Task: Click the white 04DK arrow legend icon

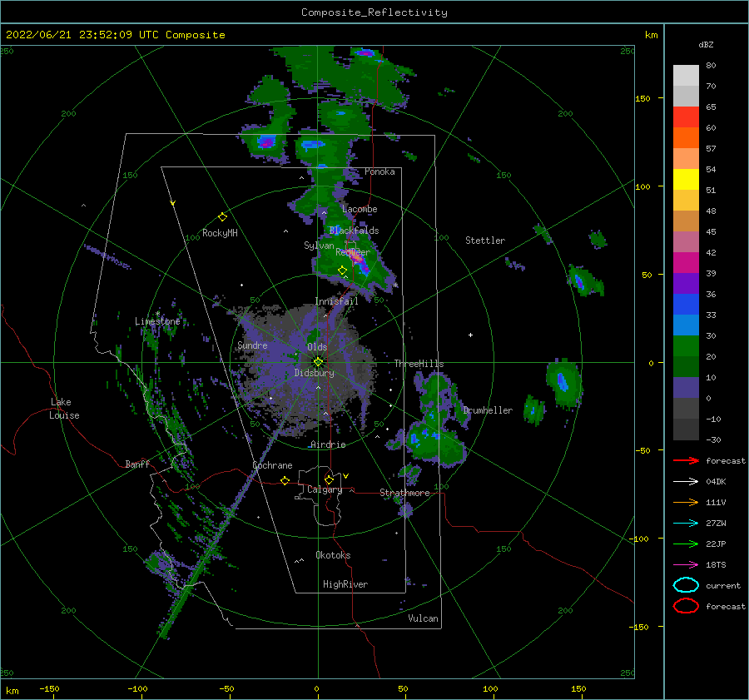Action: pos(686,482)
